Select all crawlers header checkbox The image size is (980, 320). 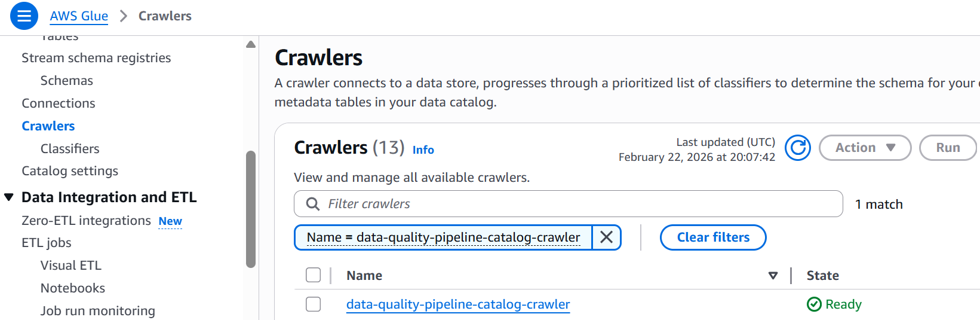click(313, 275)
